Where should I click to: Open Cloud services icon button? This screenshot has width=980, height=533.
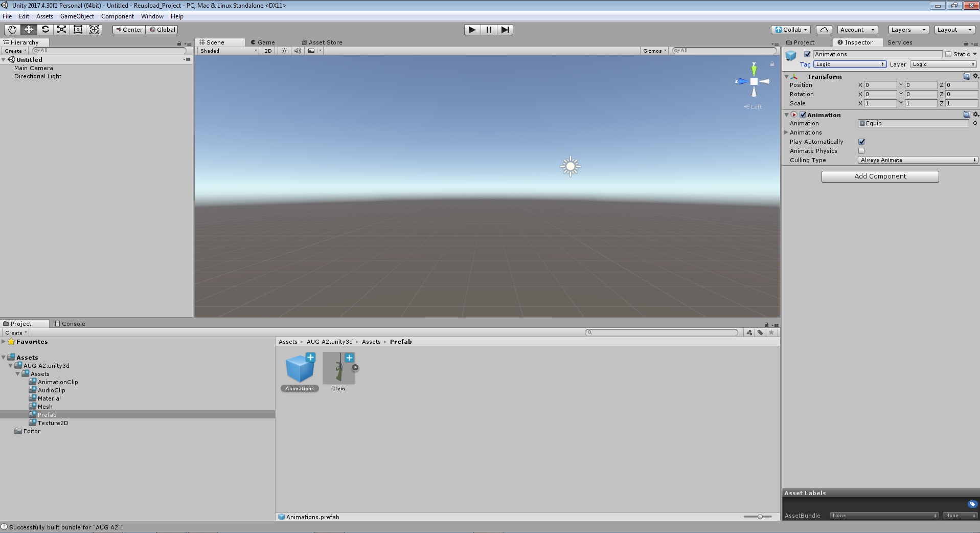click(824, 30)
